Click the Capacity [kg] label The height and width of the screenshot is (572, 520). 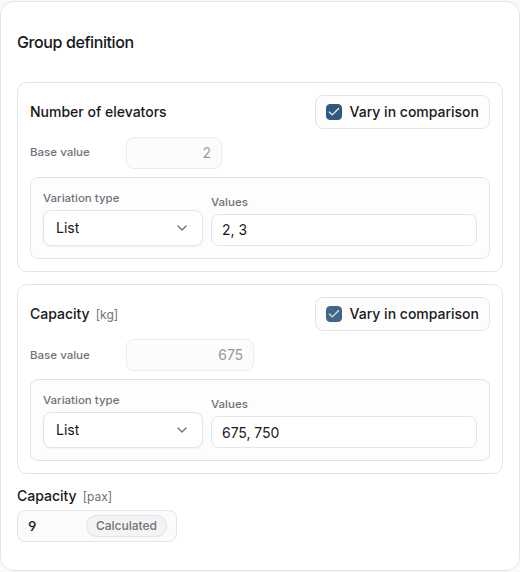click(x=74, y=314)
